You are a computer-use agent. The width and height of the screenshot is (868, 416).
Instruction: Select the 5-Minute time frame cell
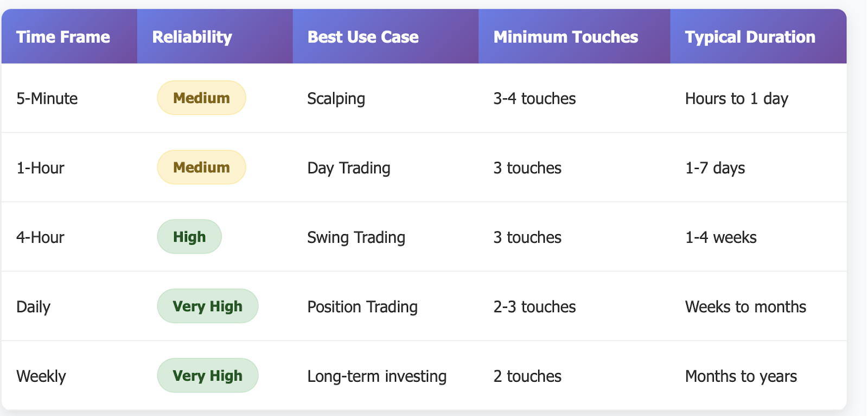coord(47,98)
